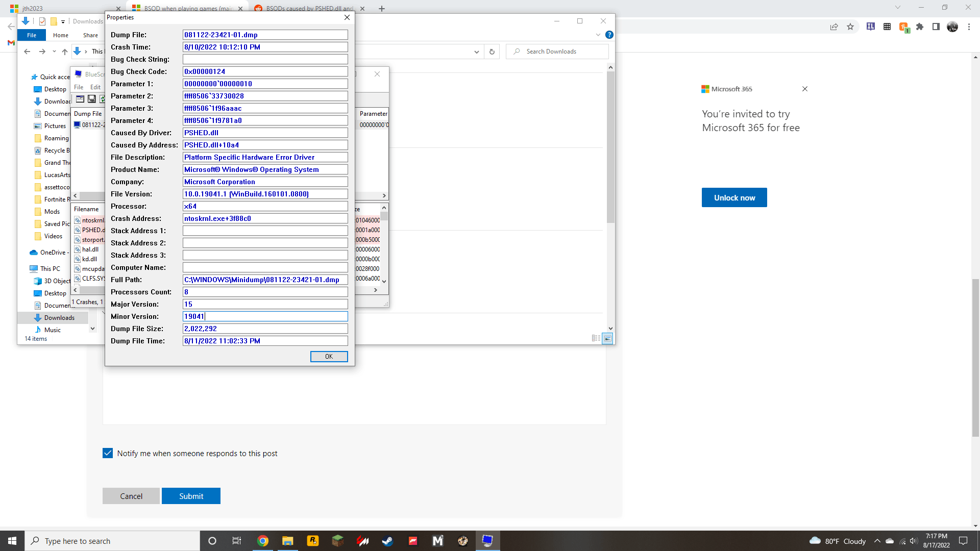Open the Chrome extensions puzzle icon

coord(920,27)
